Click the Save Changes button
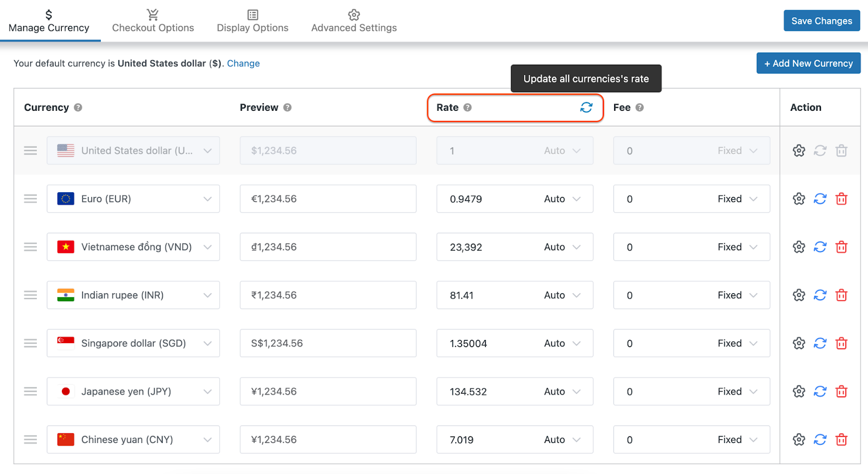This screenshot has width=868, height=474. tap(821, 21)
